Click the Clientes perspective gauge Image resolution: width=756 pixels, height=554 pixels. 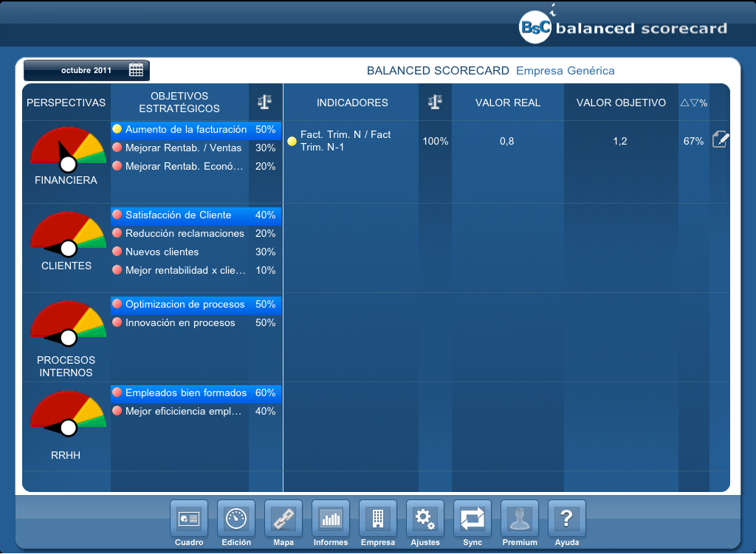pos(67,233)
